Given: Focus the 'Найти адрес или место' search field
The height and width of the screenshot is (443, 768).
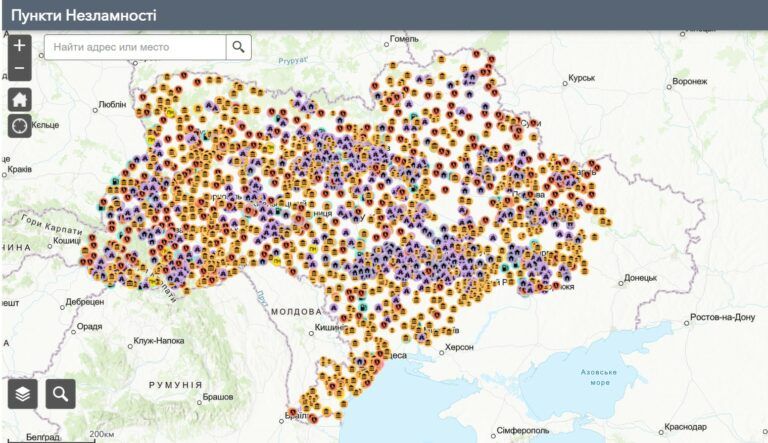Looking at the screenshot, I should [135, 47].
